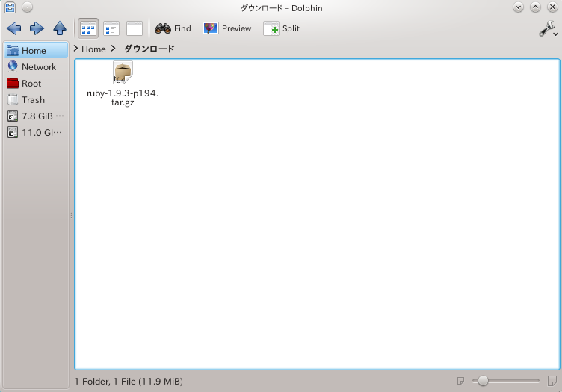Go back with the blue left arrow
The image size is (562, 392).
click(x=14, y=28)
